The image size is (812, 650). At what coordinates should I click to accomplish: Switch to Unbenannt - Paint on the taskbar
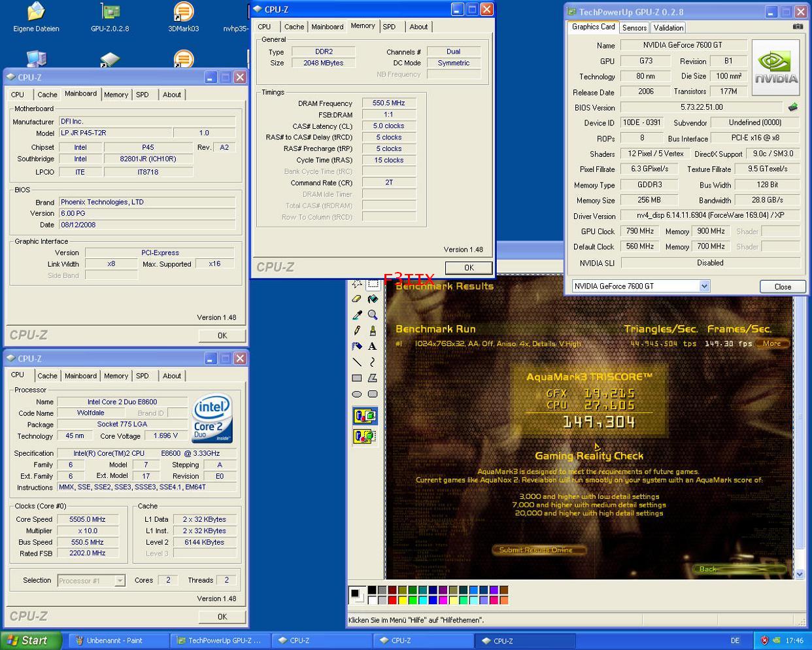pos(120,641)
